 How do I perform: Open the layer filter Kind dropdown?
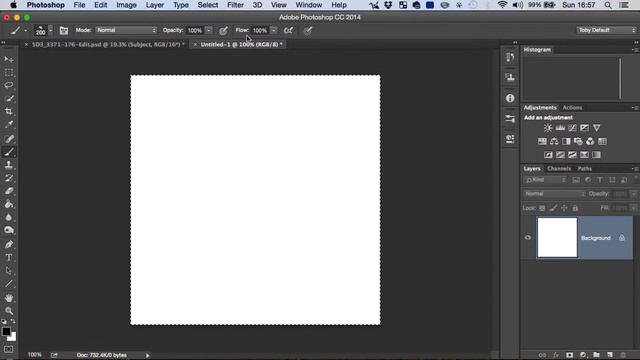(x=546, y=180)
